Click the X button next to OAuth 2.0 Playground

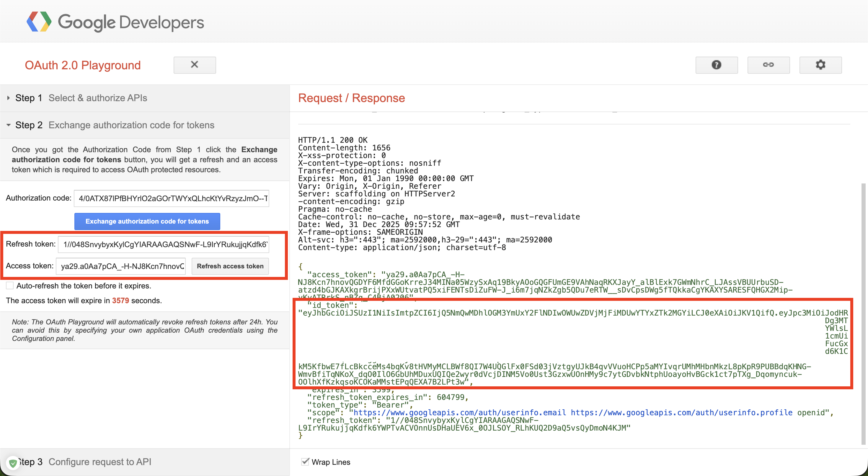click(x=195, y=65)
